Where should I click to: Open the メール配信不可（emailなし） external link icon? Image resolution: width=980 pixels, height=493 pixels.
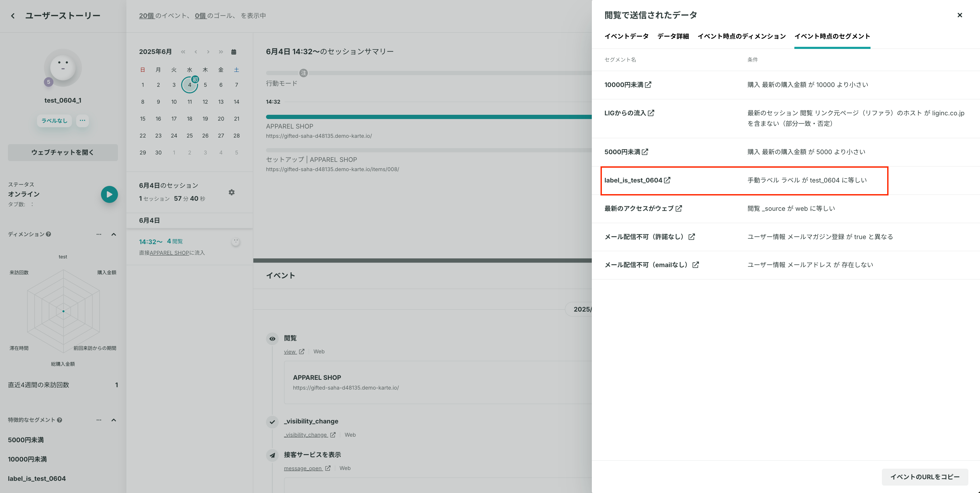tap(695, 265)
